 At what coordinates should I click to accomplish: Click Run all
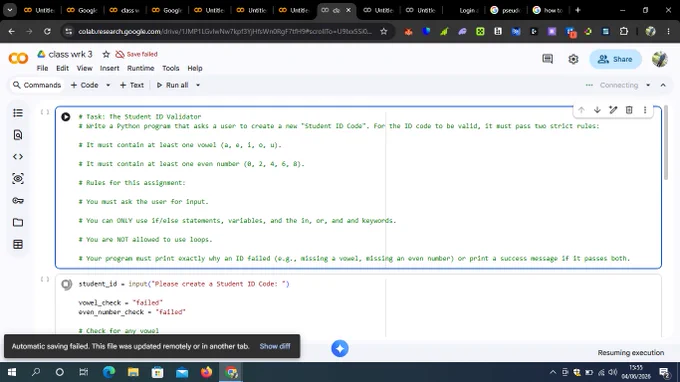pyautogui.click(x=173, y=85)
